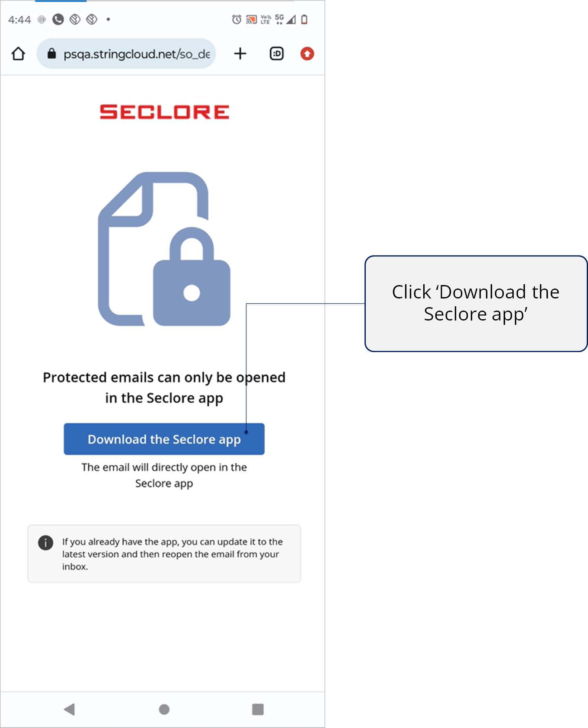Screen dimensions: 588x728
Task: Click the address bar padlock icon
Action: (51, 54)
